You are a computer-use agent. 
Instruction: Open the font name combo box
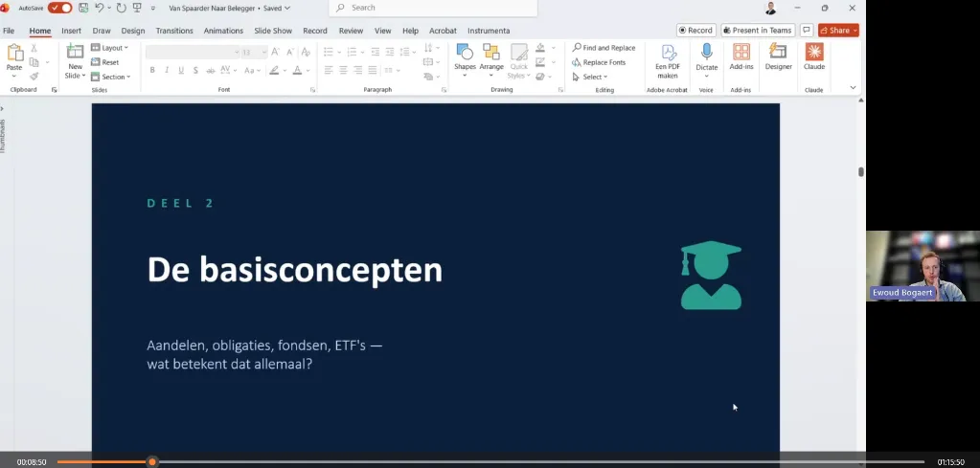193,52
